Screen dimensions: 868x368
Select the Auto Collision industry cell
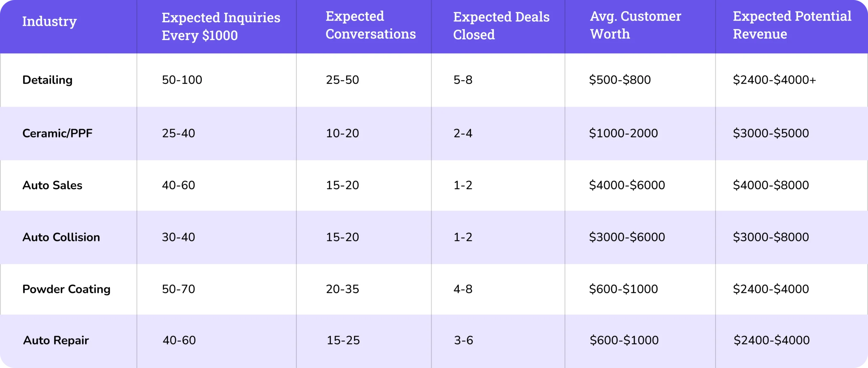tap(61, 237)
